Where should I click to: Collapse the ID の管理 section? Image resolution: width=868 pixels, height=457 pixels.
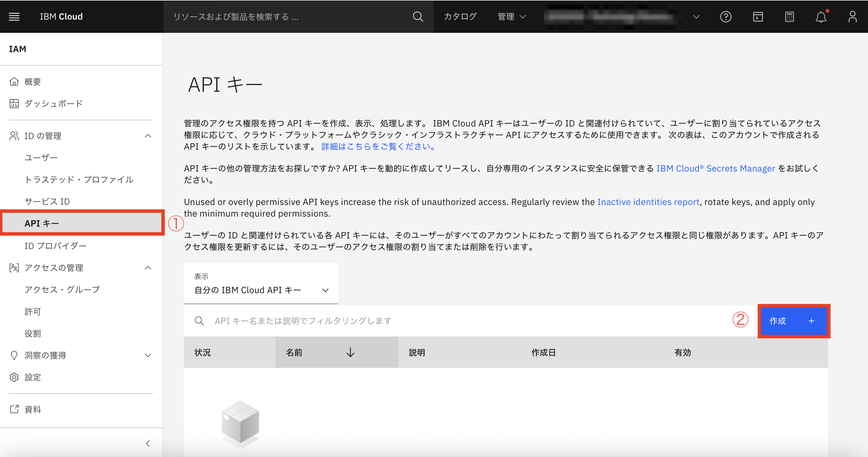click(x=148, y=135)
